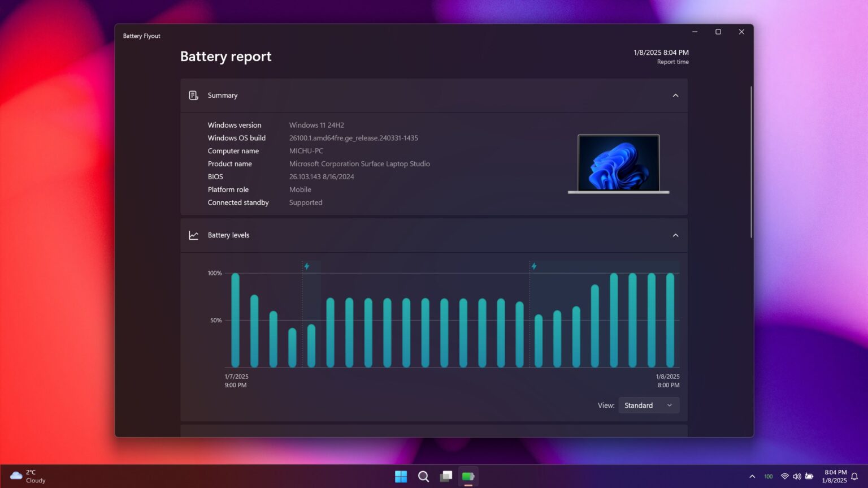Screen dimensions: 868x488
Task: Collapse the Battery levels section
Action: [675, 235]
